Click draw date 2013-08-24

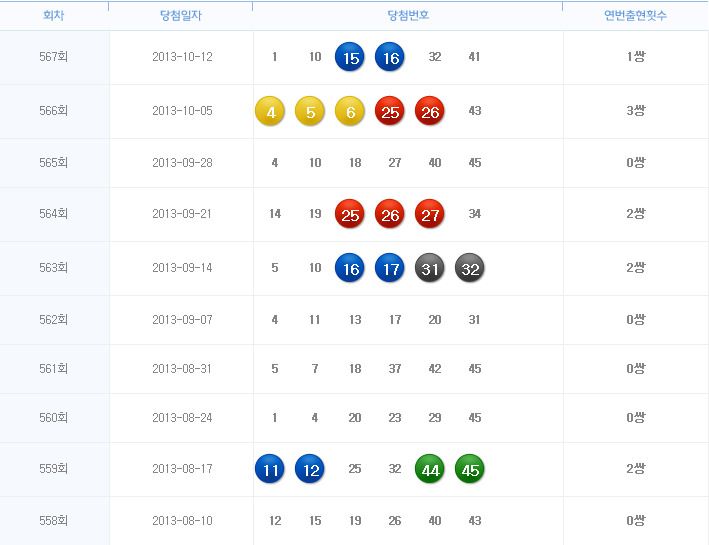point(182,417)
